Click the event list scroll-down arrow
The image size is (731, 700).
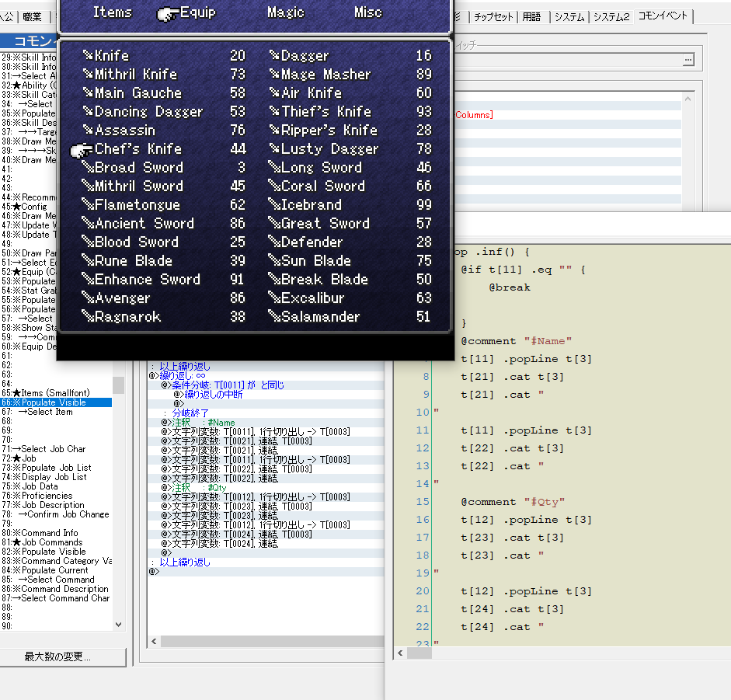118,625
